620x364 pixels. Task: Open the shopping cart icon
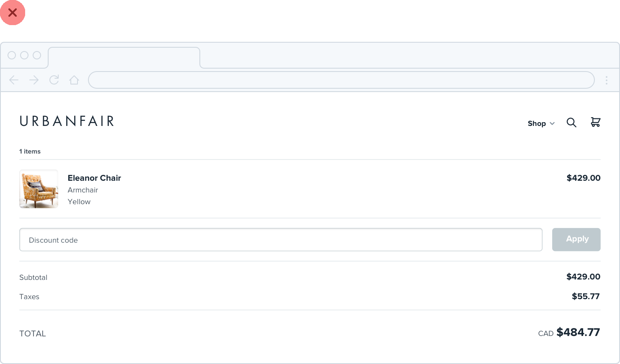tap(595, 122)
